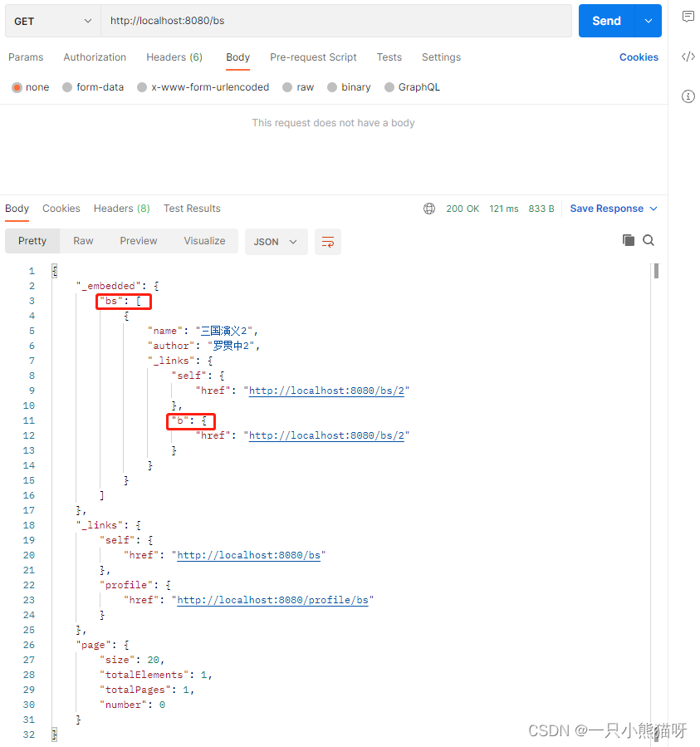Choose the GraphQL body option
This screenshot has height=747, width=700.
(x=411, y=87)
